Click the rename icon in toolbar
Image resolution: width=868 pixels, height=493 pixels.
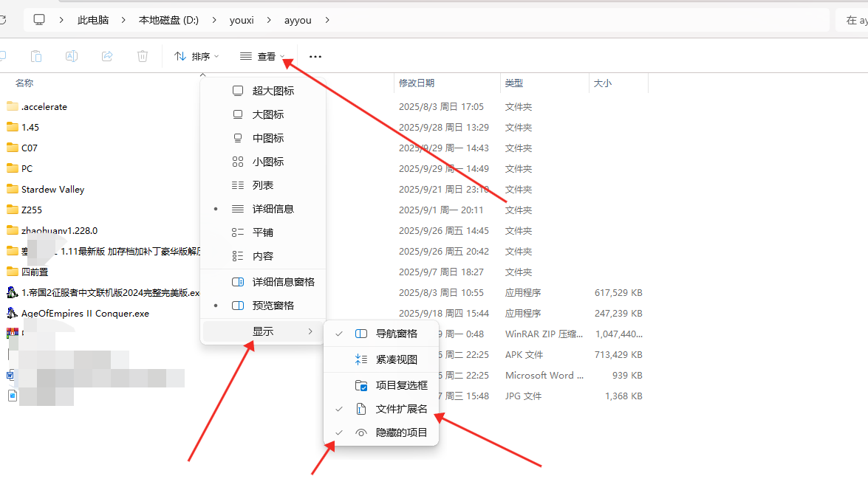click(72, 56)
